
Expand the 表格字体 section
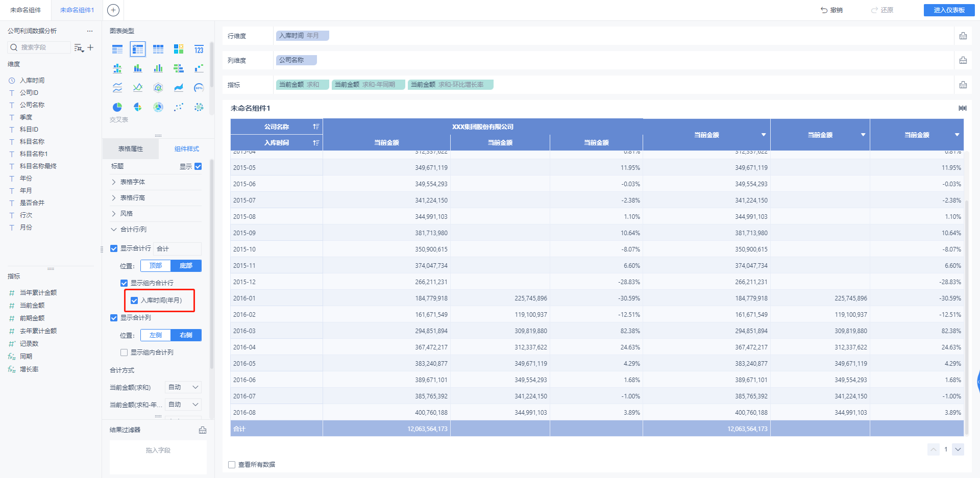coord(156,182)
